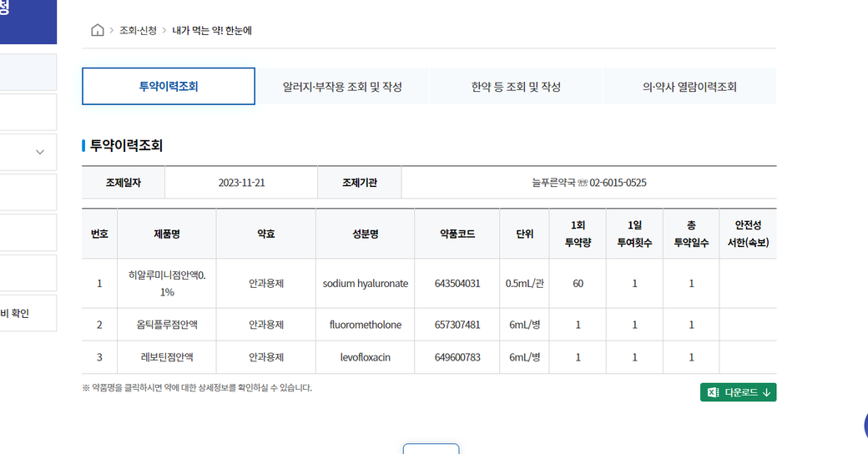Open details for 히알루미니점안액0.1%
Screen dimensions: 868x454
point(167,283)
